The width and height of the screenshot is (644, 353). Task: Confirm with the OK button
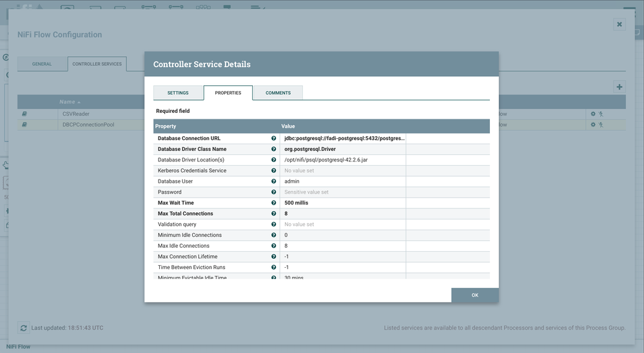pyautogui.click(x=475, y=295)
